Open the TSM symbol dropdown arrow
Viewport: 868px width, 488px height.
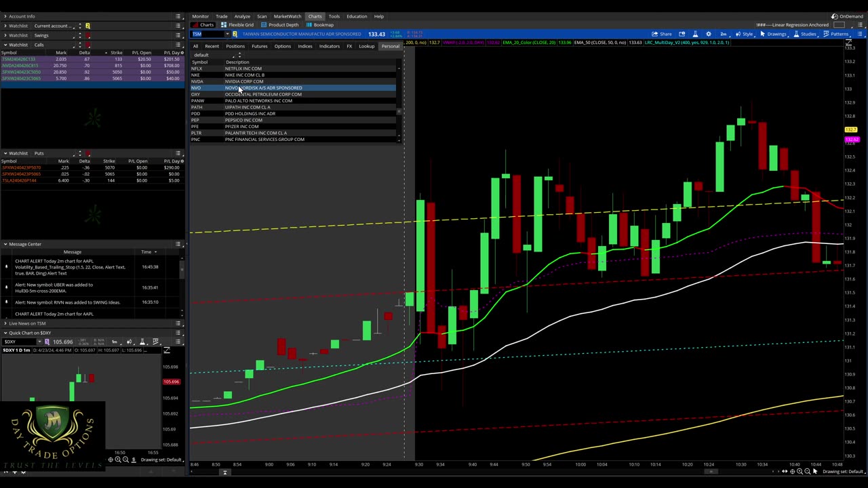click(228, 34)
